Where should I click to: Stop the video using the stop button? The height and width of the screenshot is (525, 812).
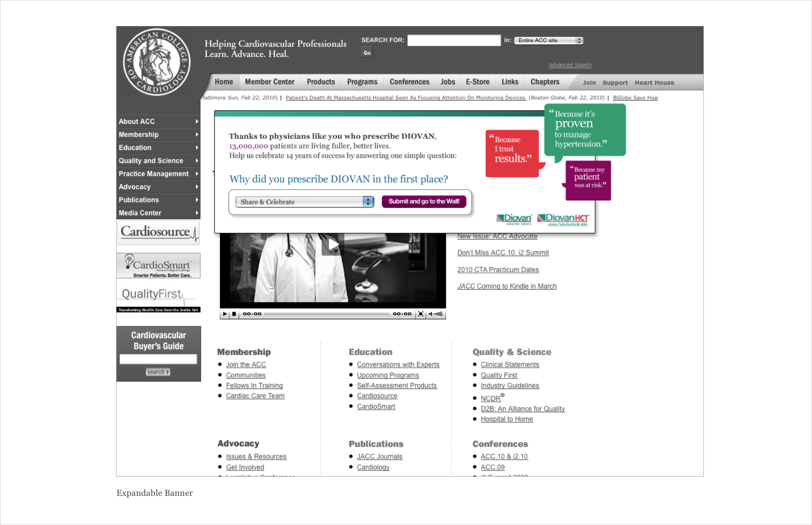pos(234,314)
